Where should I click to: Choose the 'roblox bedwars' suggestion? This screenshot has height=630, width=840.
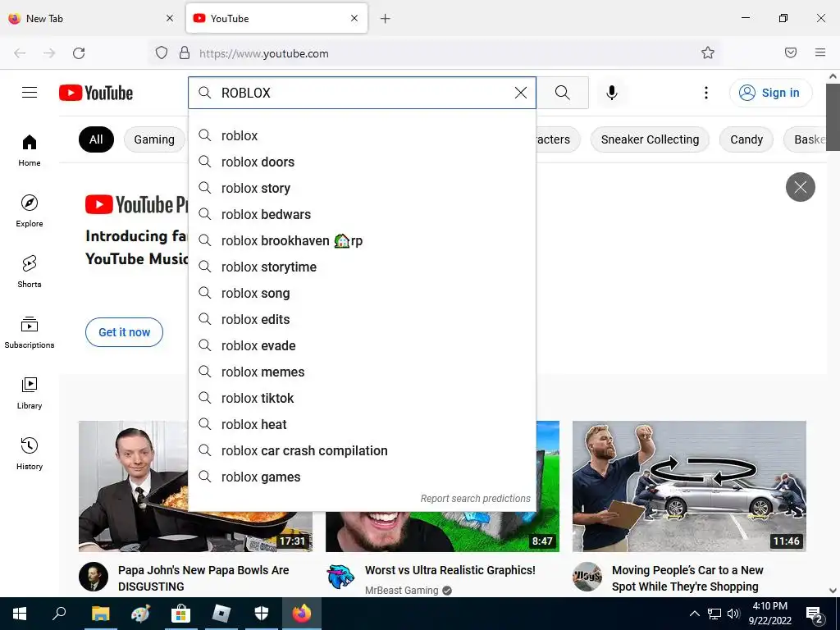click(x=362, y=214)
